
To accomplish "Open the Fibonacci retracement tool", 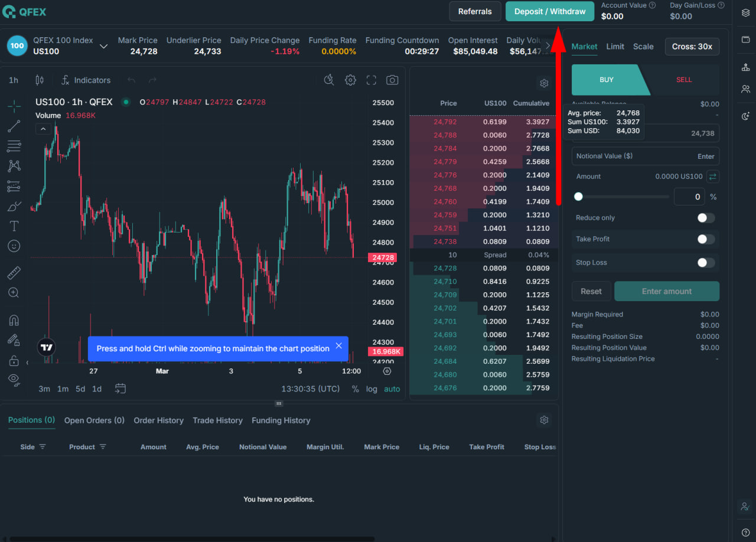I will click(14, 146).
